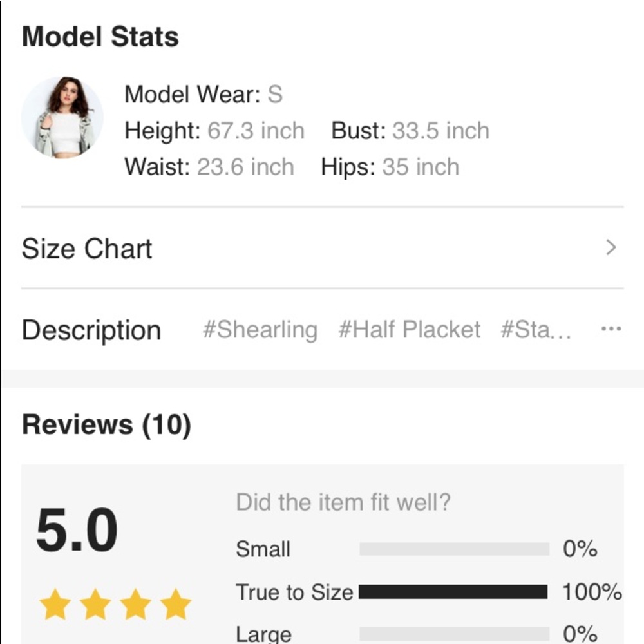This screenshot has height=644, width=644.
Task: Click the second yellow rating star
Action: [x=95, y=605]
